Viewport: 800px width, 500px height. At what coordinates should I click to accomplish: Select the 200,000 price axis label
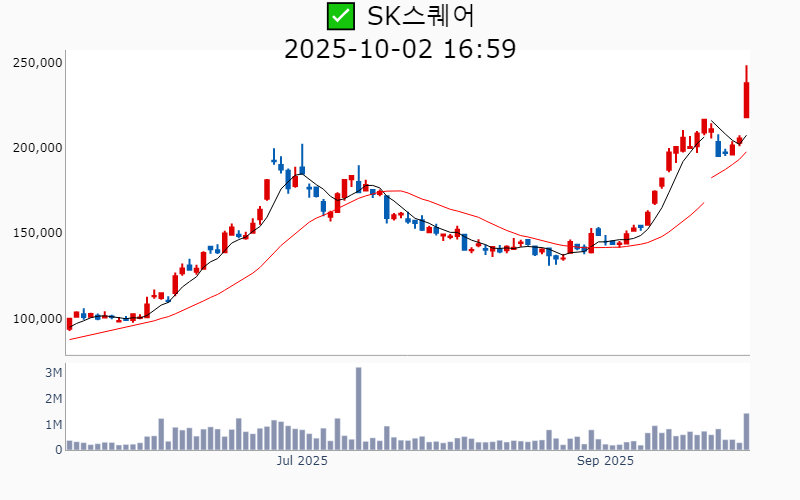click(x=38, y=148)
